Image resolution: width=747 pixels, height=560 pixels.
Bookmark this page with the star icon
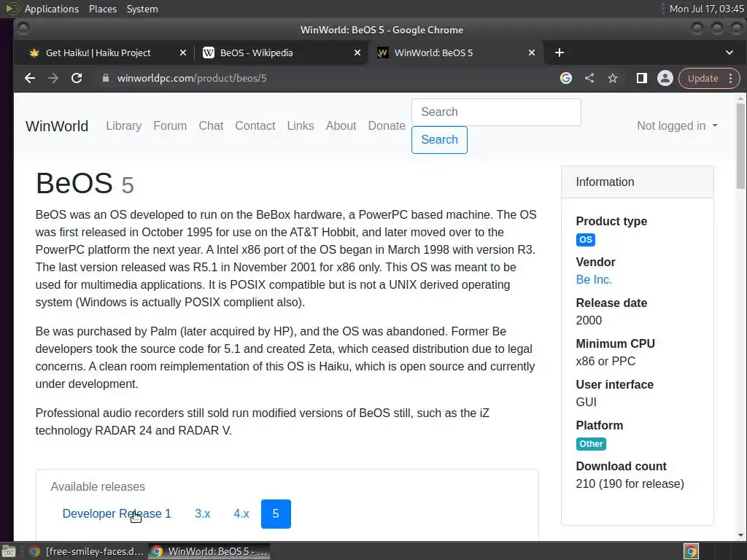click(613, 78)
